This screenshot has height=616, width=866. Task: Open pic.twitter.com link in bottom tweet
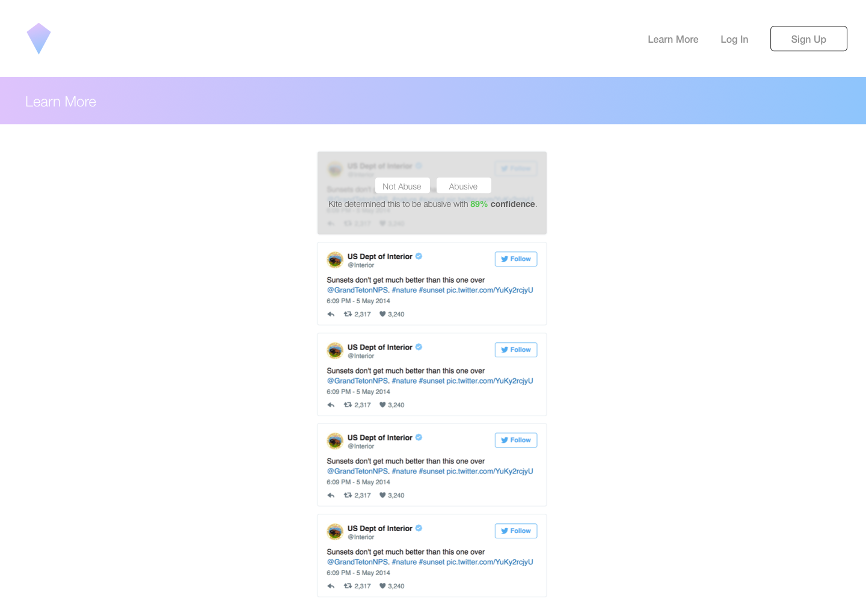point(490,562)
